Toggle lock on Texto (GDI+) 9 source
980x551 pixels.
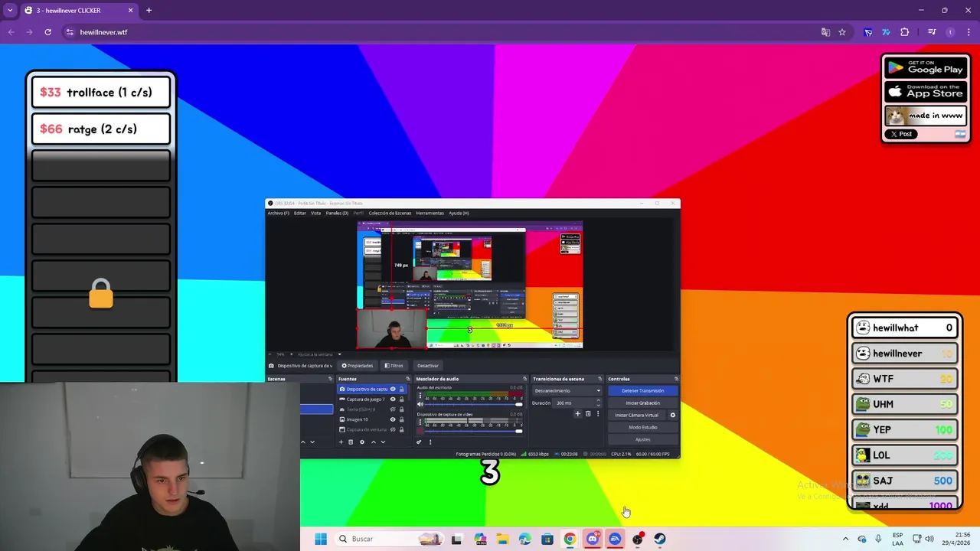(x=401, y=409)
